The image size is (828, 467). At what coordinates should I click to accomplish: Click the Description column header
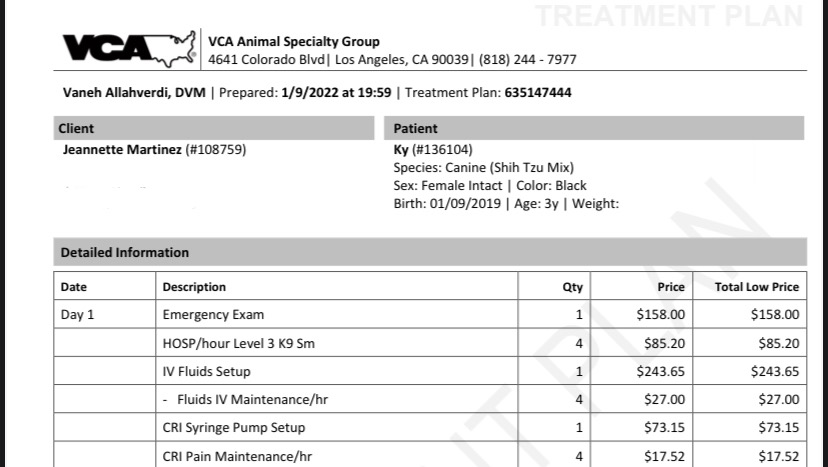(194, 287)
